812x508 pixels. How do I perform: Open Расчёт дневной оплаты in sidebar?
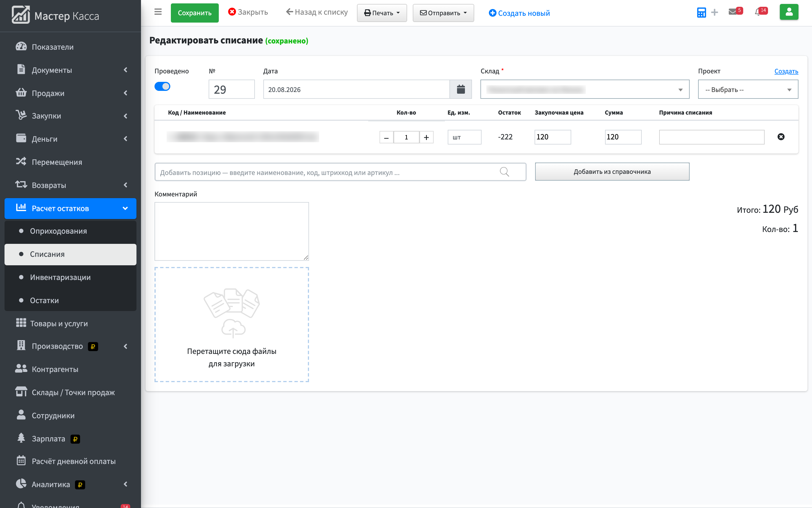point(70,461)
